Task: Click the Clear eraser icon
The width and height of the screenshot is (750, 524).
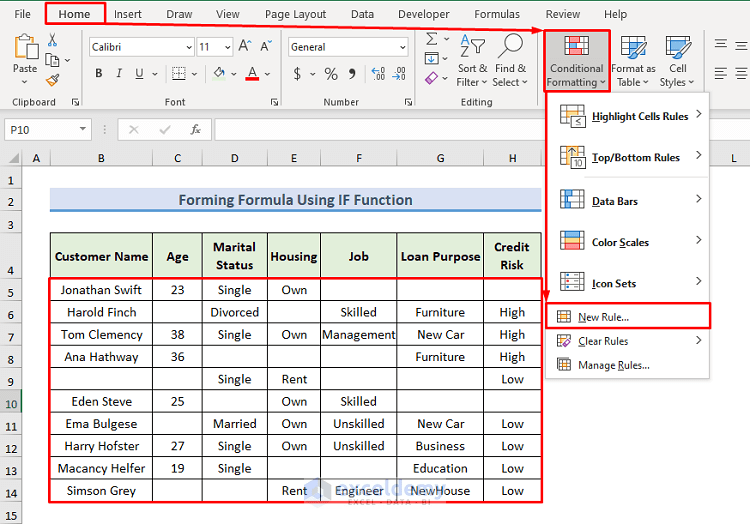Action: click(x=431, y=78)
